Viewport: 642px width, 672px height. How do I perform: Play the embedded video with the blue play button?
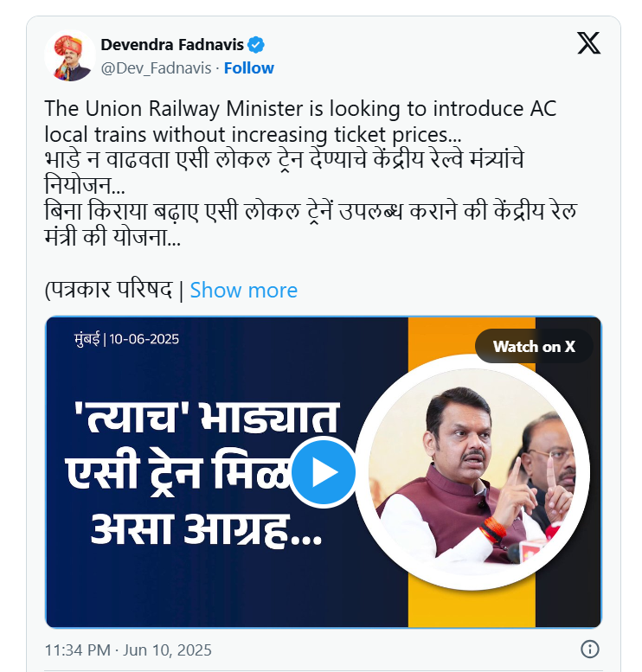(324, 472)
